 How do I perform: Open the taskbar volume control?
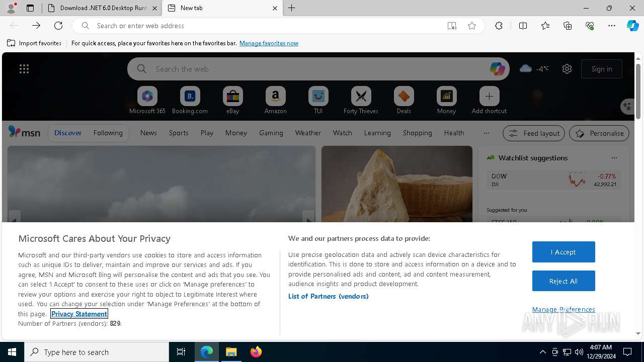tap(579, 352)
